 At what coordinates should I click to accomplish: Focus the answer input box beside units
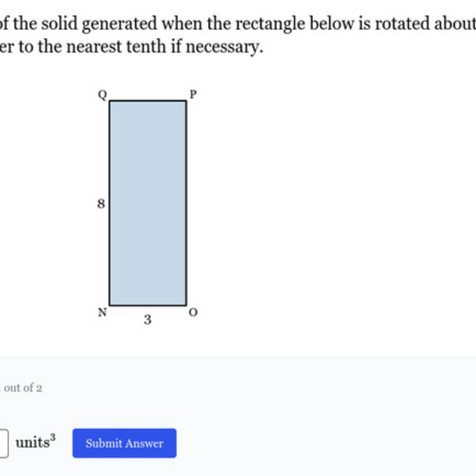click(4, 443)
